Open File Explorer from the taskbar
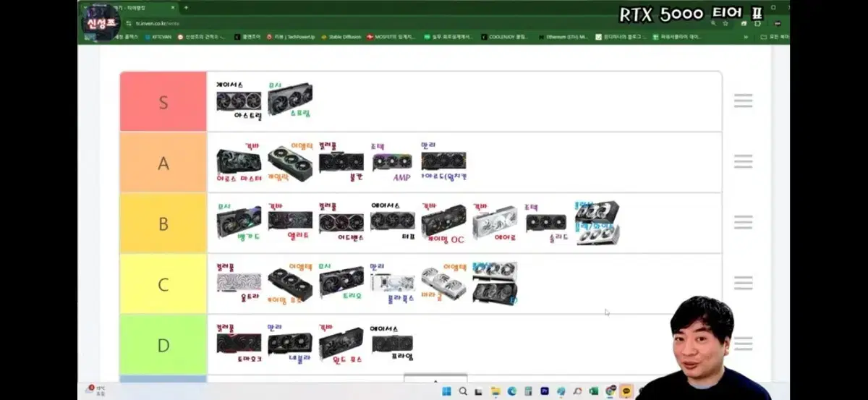 495,391
